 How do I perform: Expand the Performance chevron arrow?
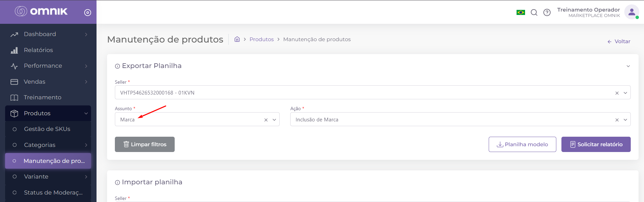86,66
